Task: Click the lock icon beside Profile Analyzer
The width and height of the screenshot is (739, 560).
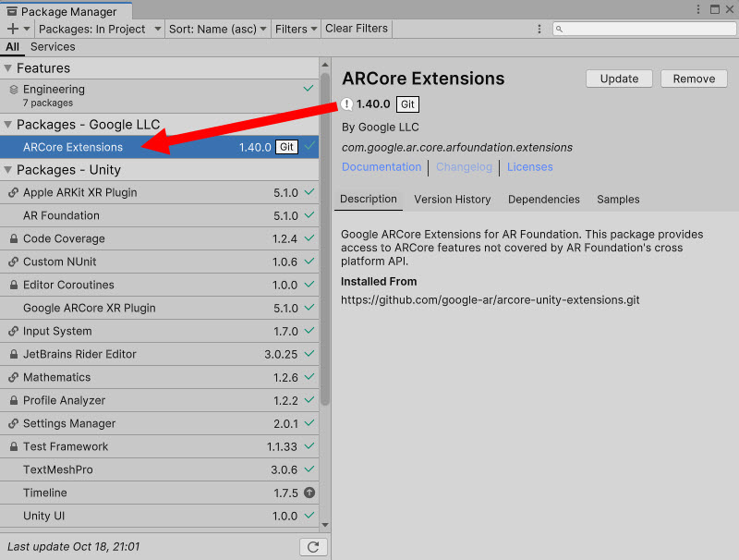Action: pyautogui.click(x=14, y=400)
